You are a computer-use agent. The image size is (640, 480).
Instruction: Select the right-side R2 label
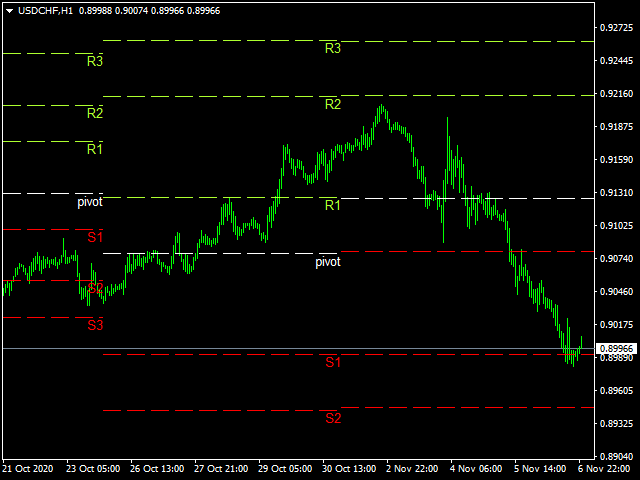pos(333,104)
